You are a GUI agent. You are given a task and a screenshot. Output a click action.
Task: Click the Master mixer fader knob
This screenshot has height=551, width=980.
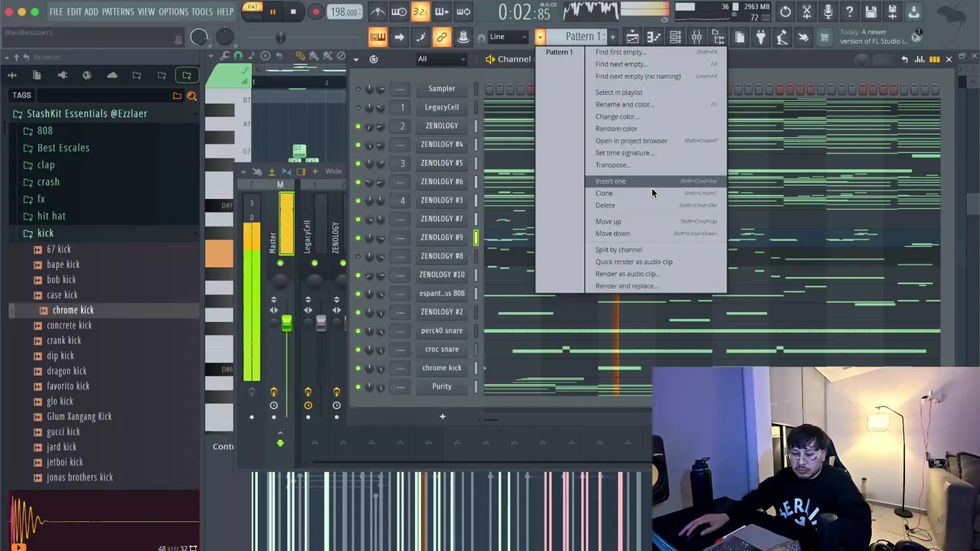(x=286, y=324)
